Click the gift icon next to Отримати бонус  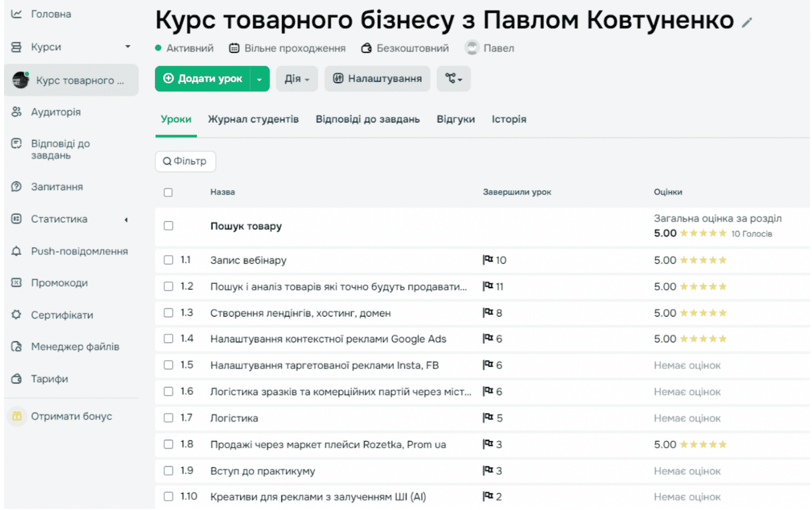click(x=17, y=416)
